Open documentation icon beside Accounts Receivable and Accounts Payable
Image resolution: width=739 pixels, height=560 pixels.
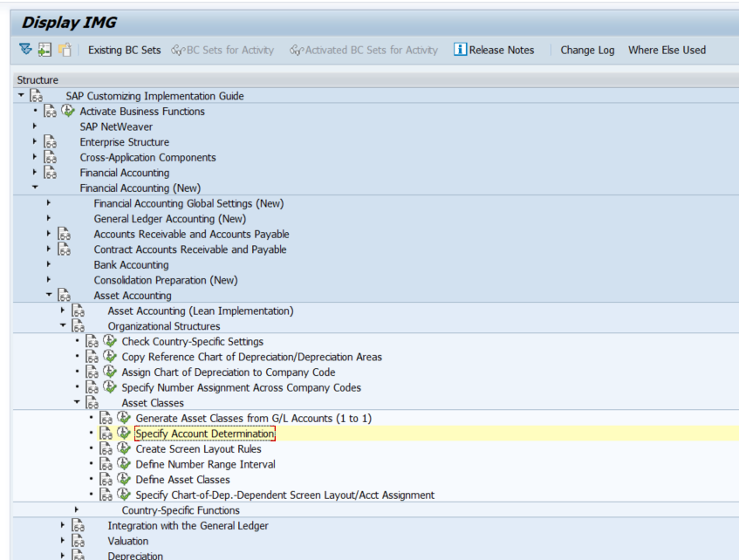coord(64,235)
